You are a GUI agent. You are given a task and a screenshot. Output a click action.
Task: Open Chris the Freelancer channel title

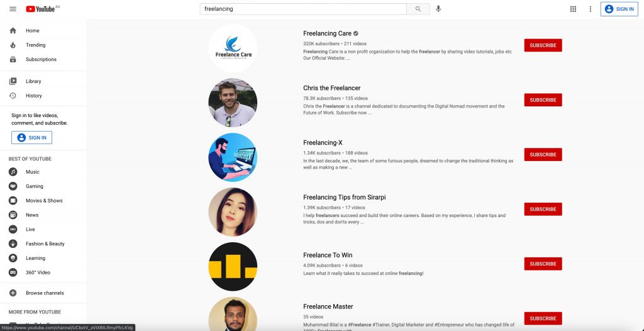click(x=332, y=88)
